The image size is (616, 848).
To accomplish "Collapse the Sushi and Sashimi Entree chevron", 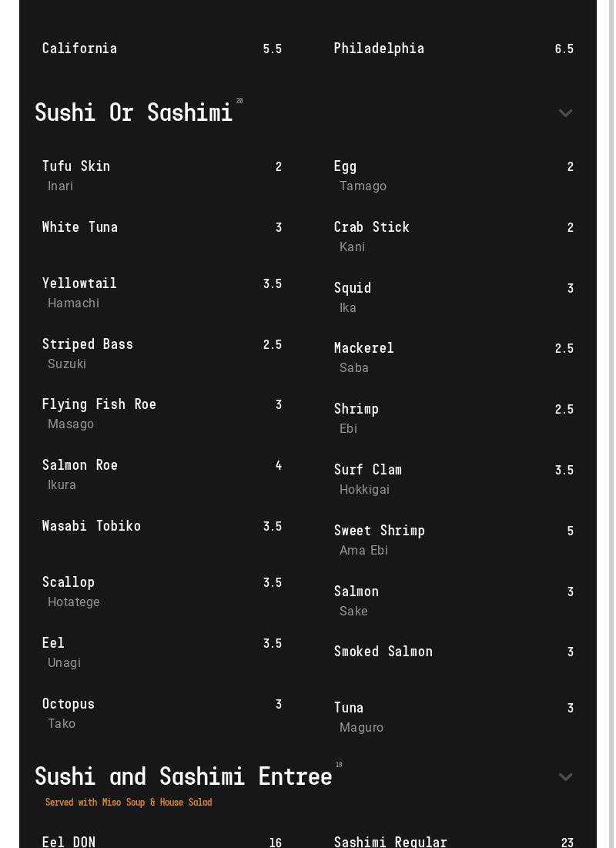I will (565, 777).
